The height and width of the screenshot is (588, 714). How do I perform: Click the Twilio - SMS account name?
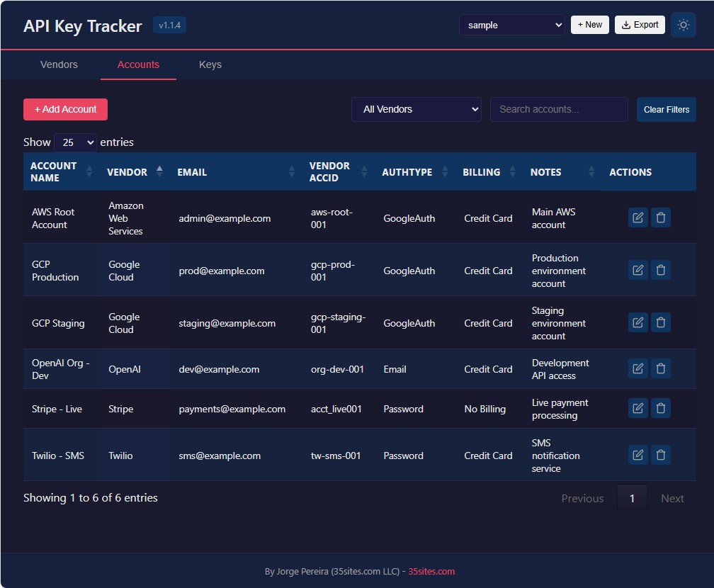coord(58,456)
